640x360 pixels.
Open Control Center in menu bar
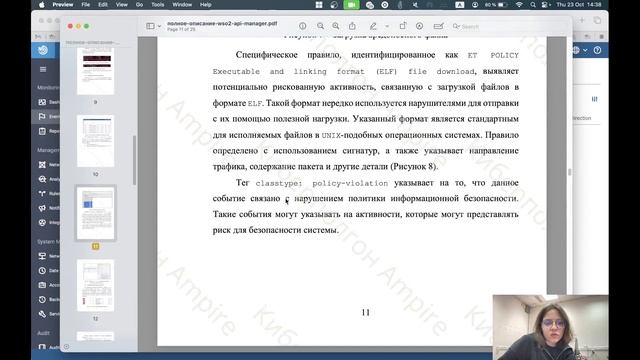pyautogui.click(x=545, y=5)
